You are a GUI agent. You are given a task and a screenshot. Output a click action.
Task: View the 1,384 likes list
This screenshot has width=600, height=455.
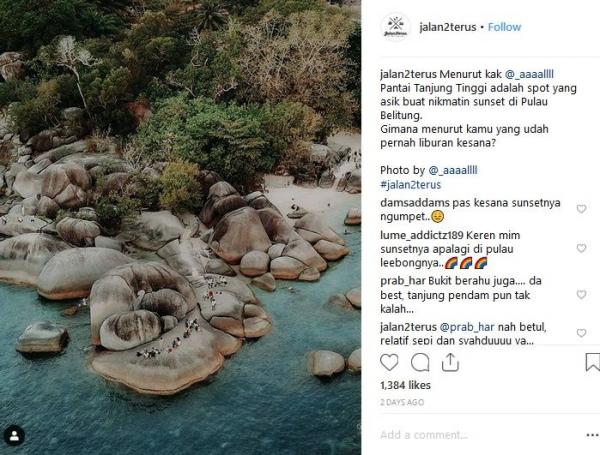407,384
